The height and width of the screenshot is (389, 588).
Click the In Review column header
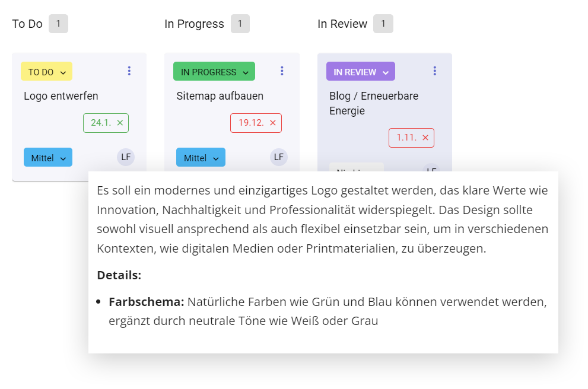pos(342,24)
